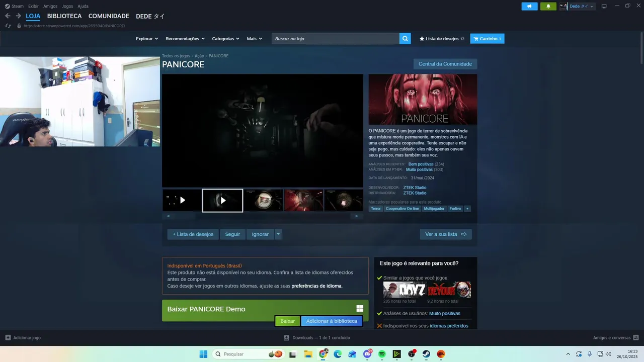Open Lista de desejos wishlist
Viewport: 644px width, 362px height.
point(442,39)
